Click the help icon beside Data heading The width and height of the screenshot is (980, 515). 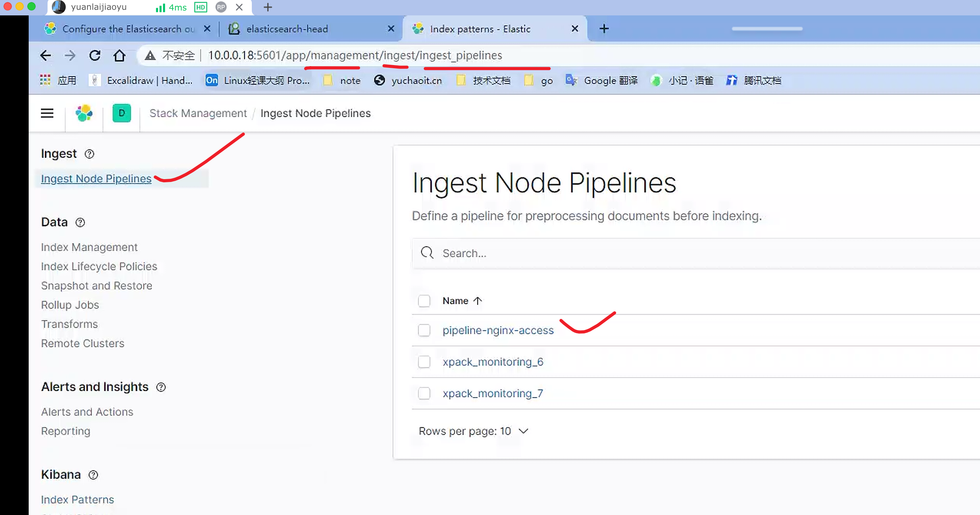click(80, 222)
